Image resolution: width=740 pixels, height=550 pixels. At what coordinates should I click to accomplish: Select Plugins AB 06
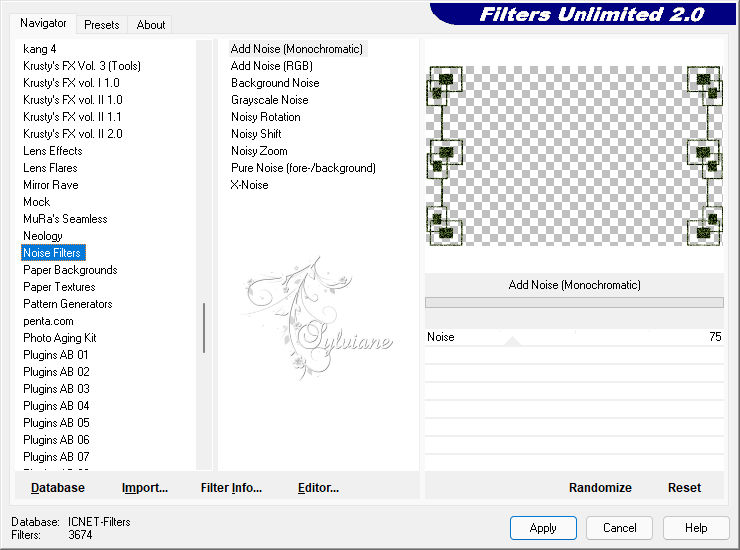[56, 440]
